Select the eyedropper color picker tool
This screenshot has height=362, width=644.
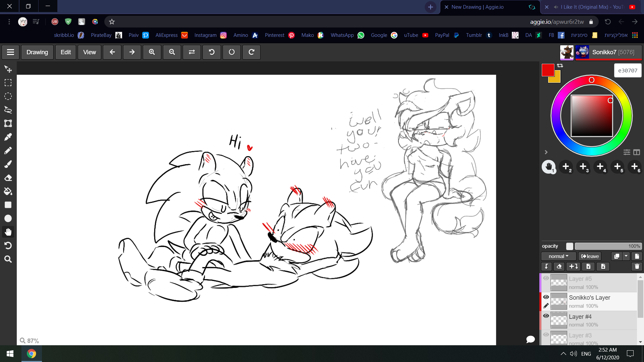click(x=8, y=137)
